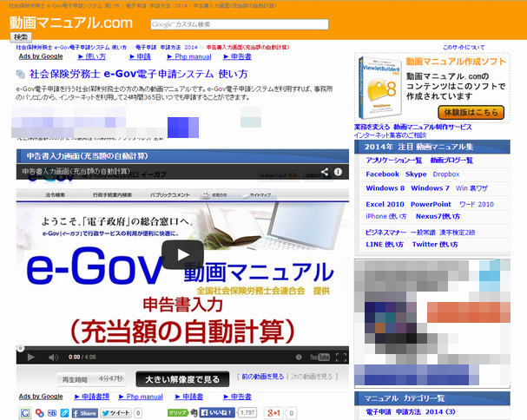Open the LINE 使い方 link

[x=385, y=244]
